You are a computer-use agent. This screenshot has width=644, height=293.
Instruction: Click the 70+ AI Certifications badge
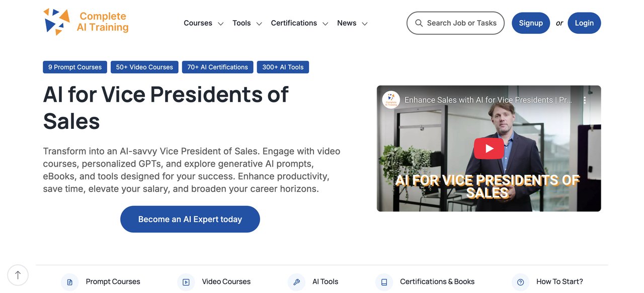pos(217,67)
